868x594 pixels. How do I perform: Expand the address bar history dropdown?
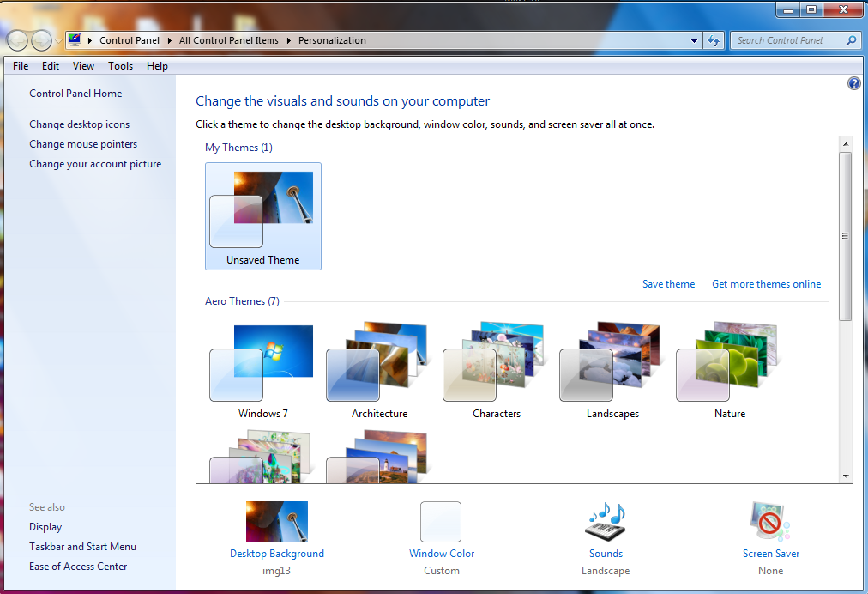pos(695,40)
